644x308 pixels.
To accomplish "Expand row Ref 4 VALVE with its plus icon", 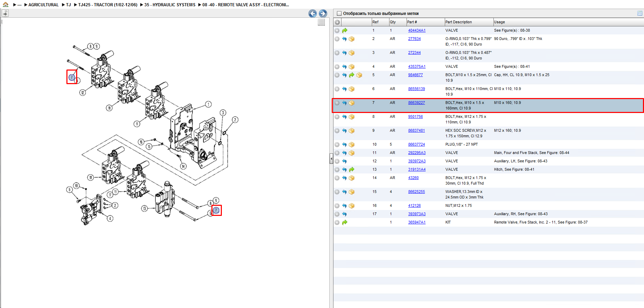I will click(x=337, y=67).
